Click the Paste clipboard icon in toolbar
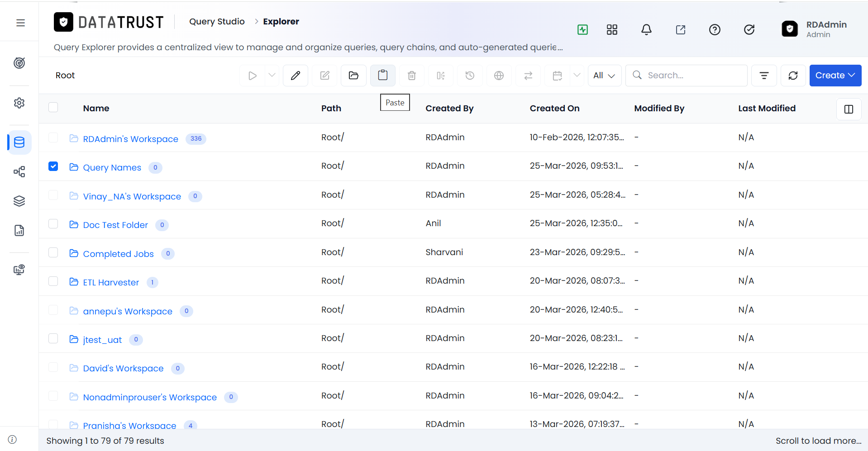This screenshot has width=868, height=451. [382, 75]
